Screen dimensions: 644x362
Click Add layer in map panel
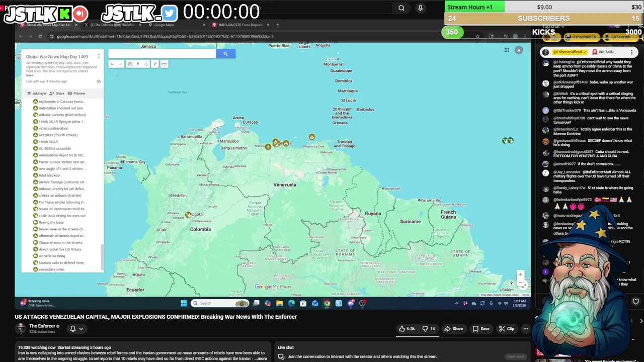[37, 94]
